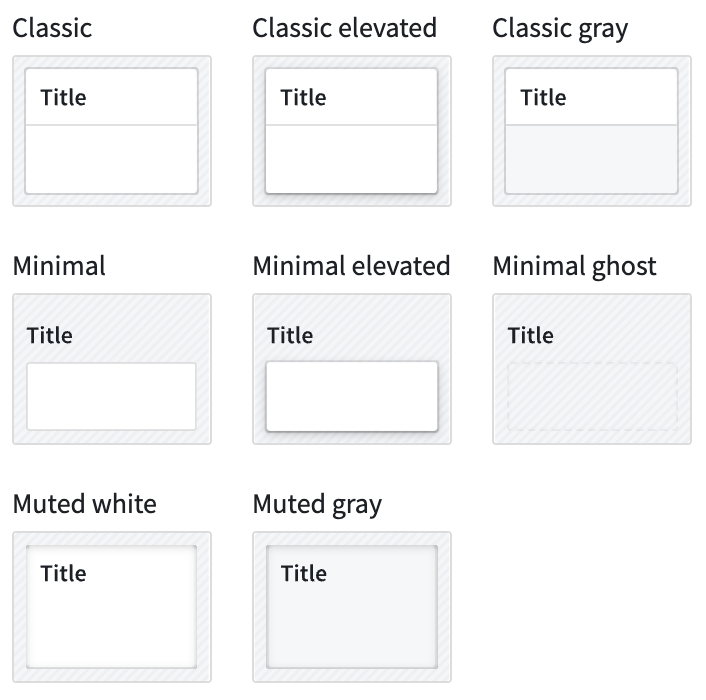
Task: Click the "Minimal" heading label
Action: click(x=59, y=266)
